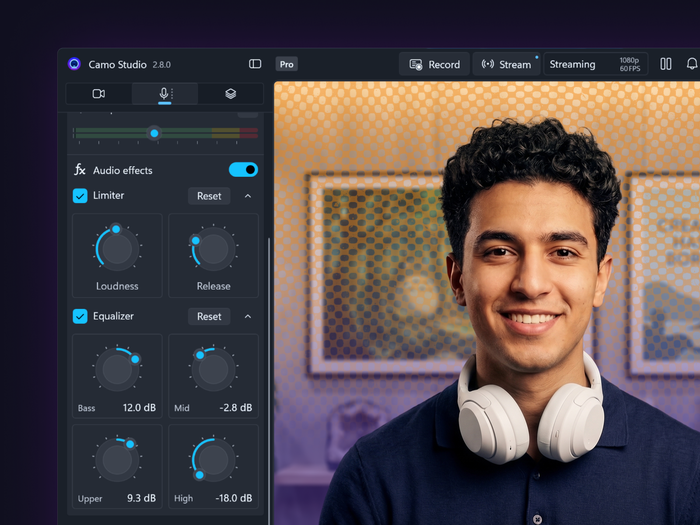
Task: Switch to the video camera tab
Action: 99,94
